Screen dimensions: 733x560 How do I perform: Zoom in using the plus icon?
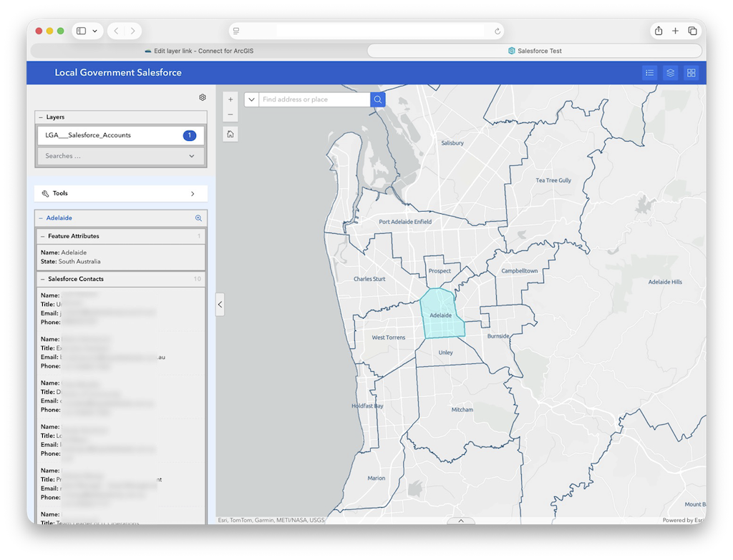(x=230, y=98)
